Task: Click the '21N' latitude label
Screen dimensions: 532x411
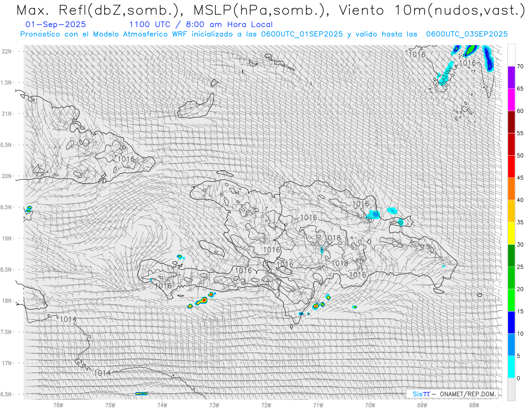Action: click(x=8, y=114)
